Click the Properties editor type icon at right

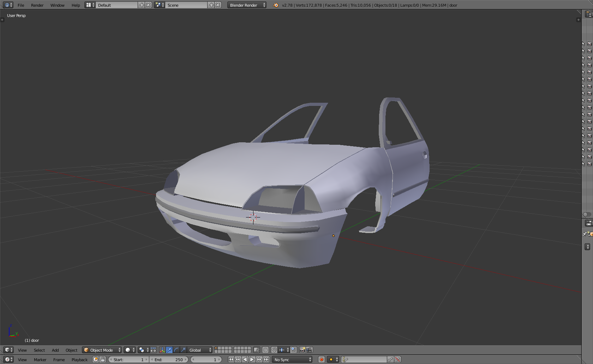(x=589, y=223)
